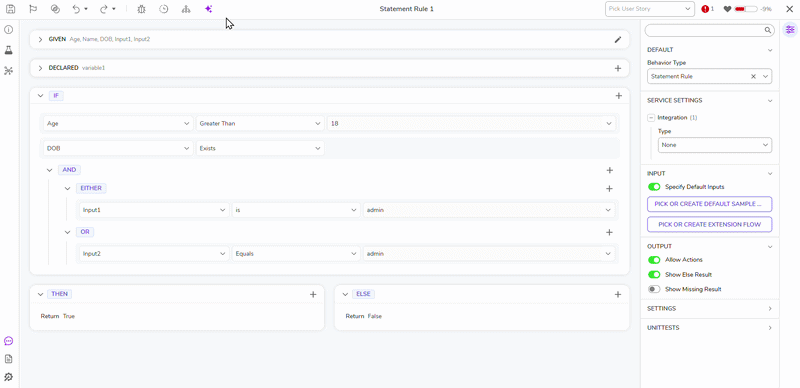The height and width of the screenshot is (388, 800).
Task: Add an action to THEN with plus
Action: point(313,294)
